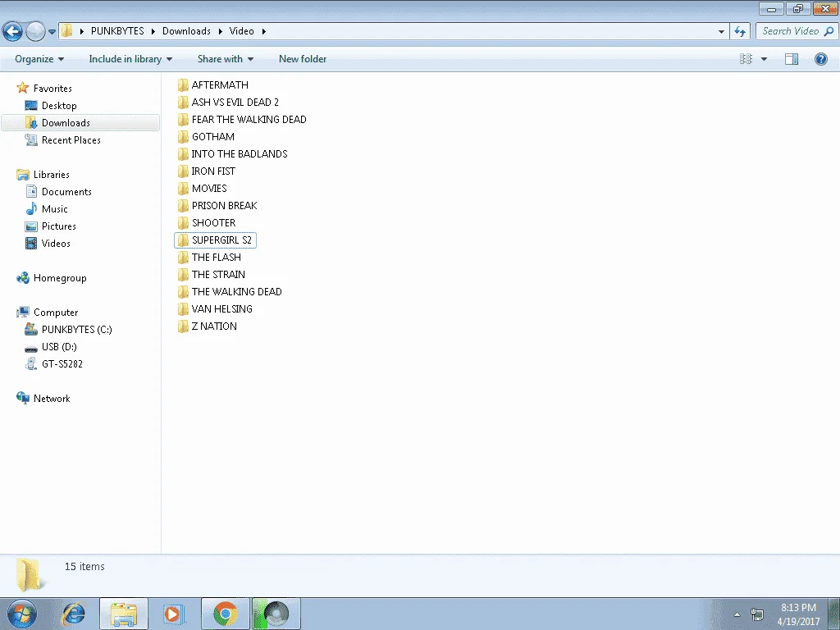Select the IRON FIST folder icon
Screen dimensions: 840x630
[183, 171]
